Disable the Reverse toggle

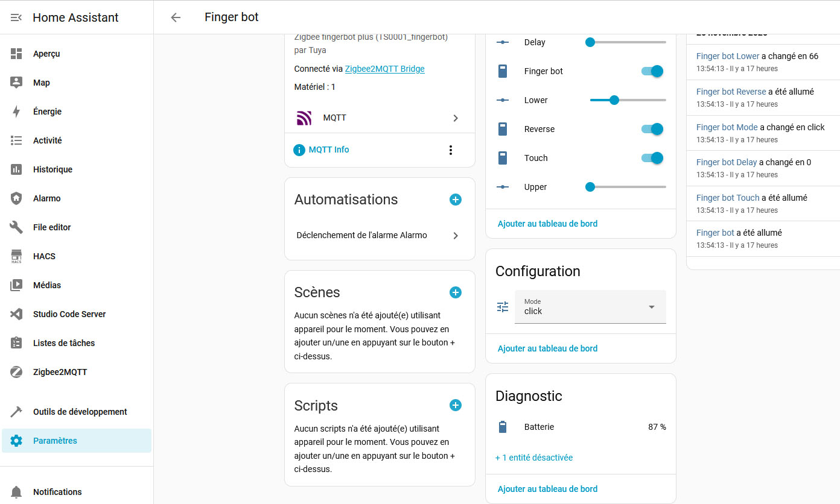pos(652,129)
